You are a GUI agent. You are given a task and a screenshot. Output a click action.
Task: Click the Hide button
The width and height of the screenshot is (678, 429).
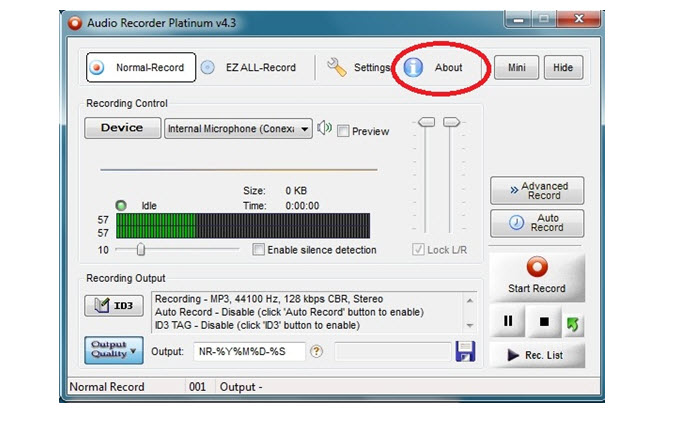[563, 67]
